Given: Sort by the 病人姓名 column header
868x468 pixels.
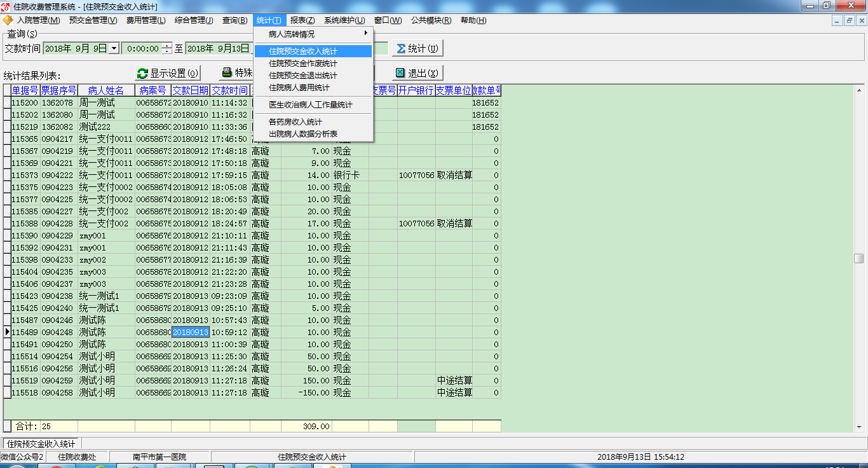Looking at the screenshot, I should pyautogui.click(x=106, y=90).
